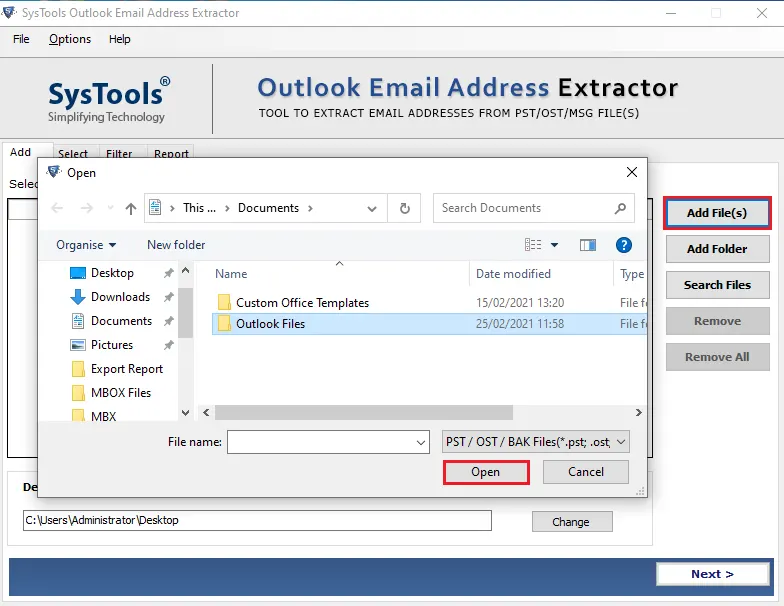This screenshot has width=784, height=606.
Task: Toggle the preview pane icon
Action: 588,245
